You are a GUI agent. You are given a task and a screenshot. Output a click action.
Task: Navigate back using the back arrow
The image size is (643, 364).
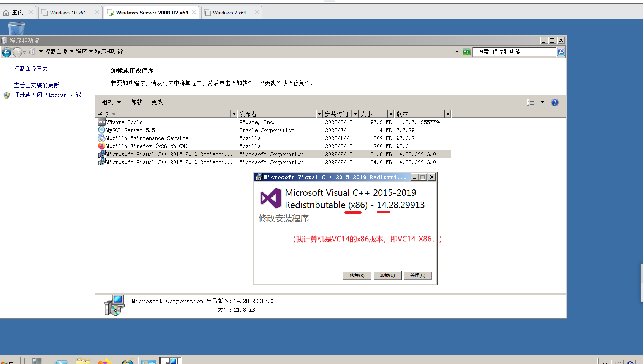coord(6,52)
